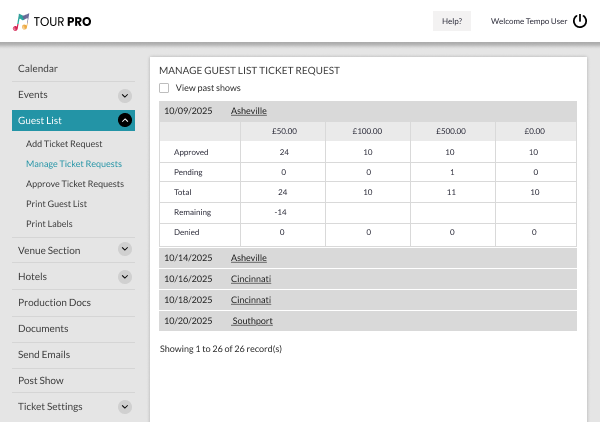The width and height of the screenshot is (600, 422).
Task: Click the Southport show link
Action: tap(252, 321)
